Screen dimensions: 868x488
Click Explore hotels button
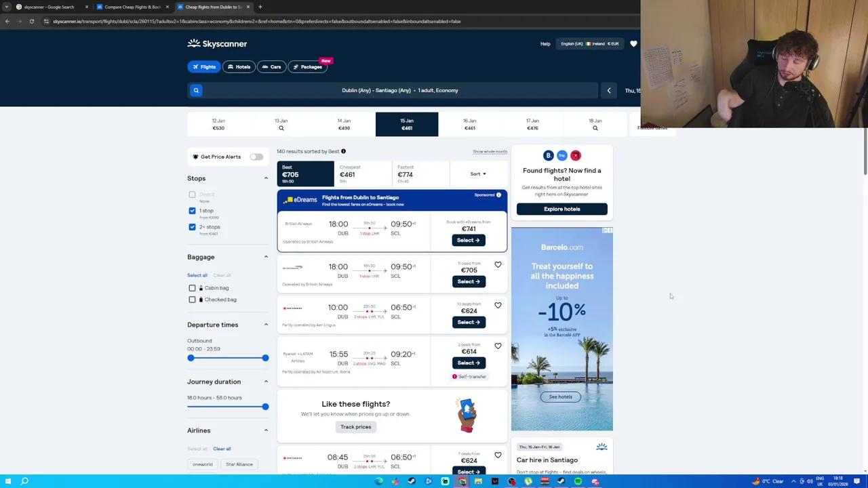(561, 209)
